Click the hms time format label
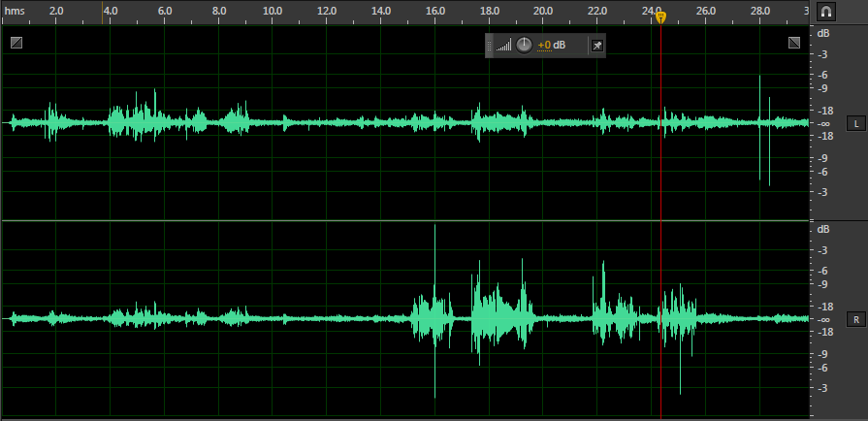This screenshot has width=868, height=421. (x=15, y=11)
